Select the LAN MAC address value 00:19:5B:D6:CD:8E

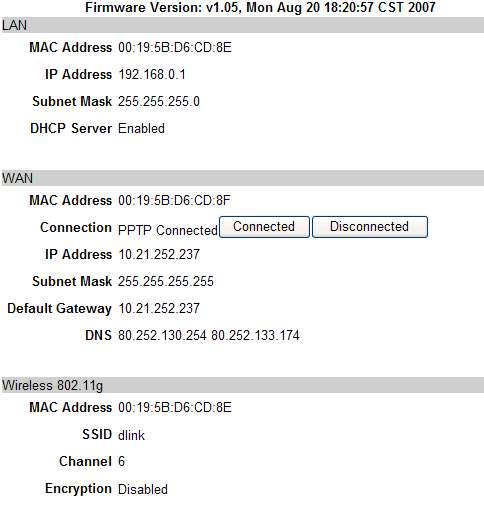pyautogui.click(x=175, y=47)
